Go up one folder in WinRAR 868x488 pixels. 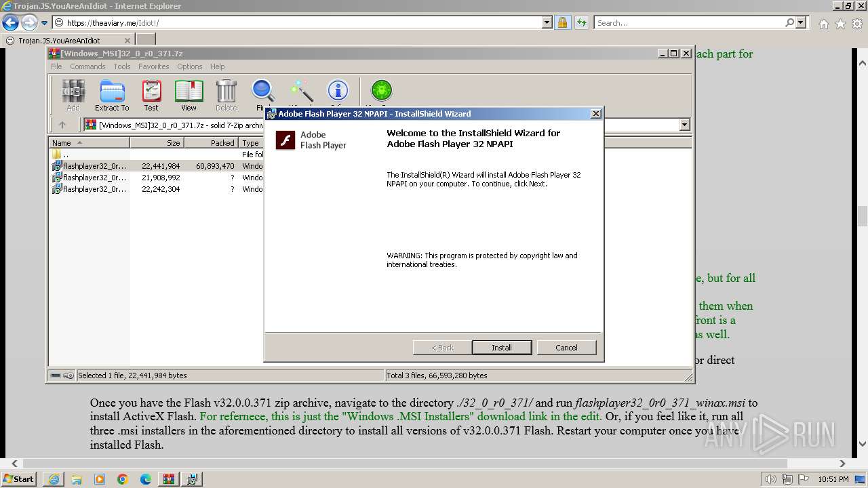click(62, 125)
